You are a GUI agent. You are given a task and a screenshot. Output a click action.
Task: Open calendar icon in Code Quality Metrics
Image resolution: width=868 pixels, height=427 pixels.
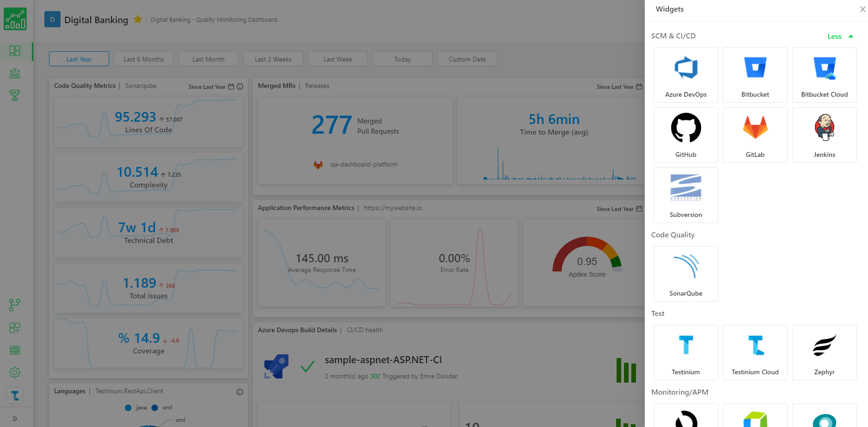tap(231, 87)
